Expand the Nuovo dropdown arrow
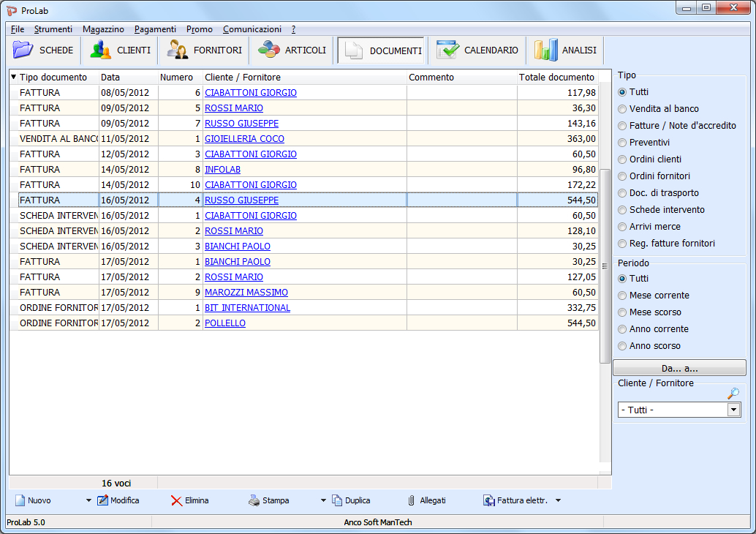Image resolution: width=756 pixels, height=534 pixels. tap(88, 500)
